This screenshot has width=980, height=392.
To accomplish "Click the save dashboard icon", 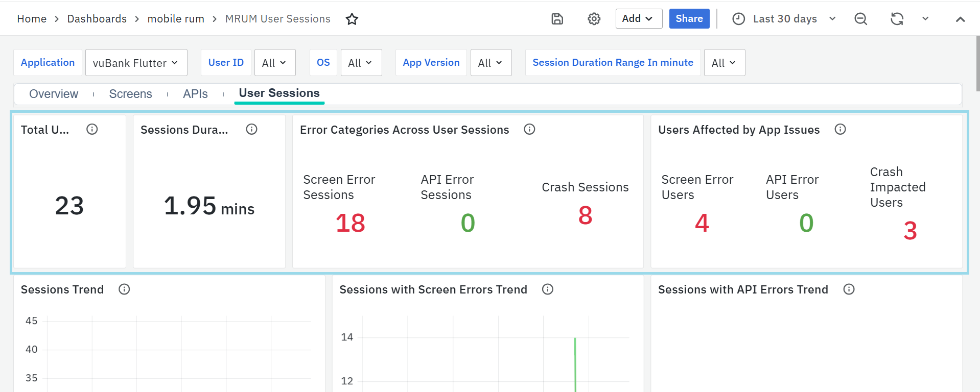I will (557, 19).
